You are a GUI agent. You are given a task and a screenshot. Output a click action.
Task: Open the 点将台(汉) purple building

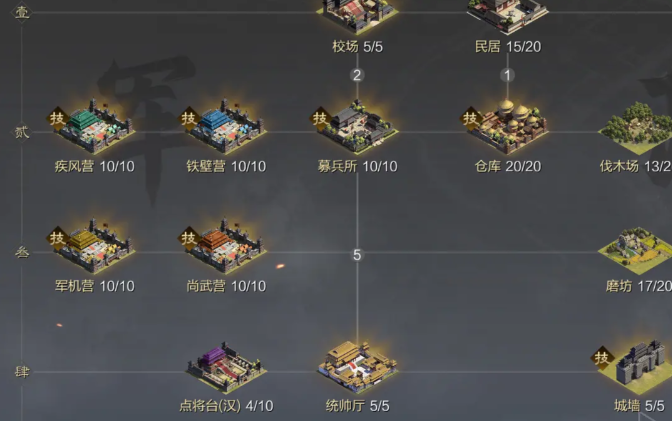point(226,367)
